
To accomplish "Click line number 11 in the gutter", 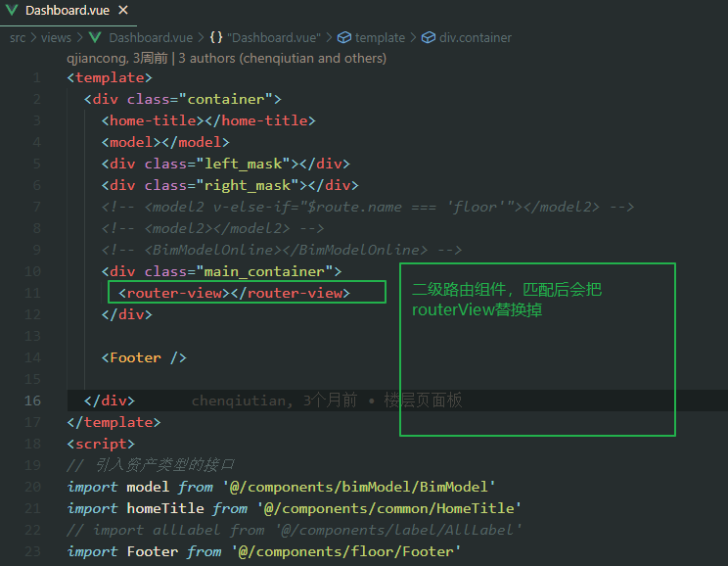I will pos(32,293).
